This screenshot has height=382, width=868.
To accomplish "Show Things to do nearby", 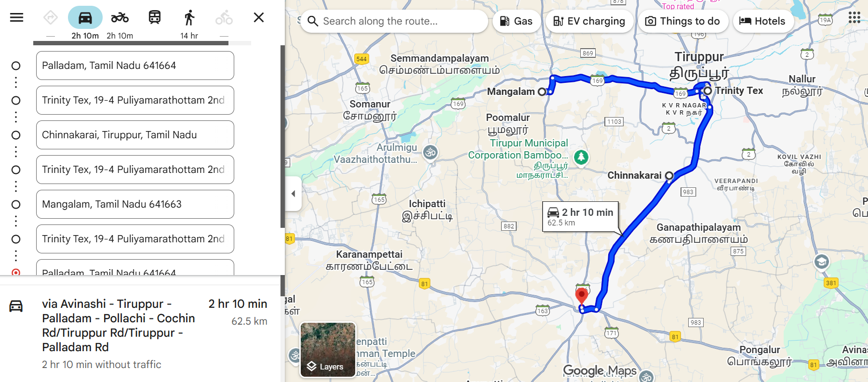I will tap(683, 21).
